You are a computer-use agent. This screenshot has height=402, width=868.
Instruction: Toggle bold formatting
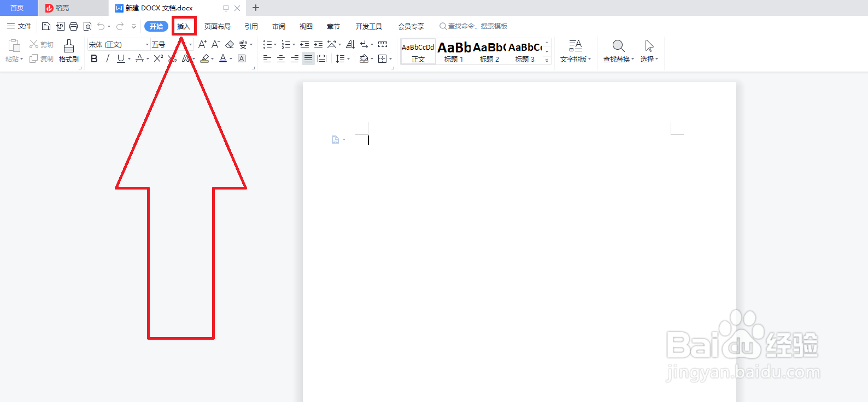tap(94, 58)
